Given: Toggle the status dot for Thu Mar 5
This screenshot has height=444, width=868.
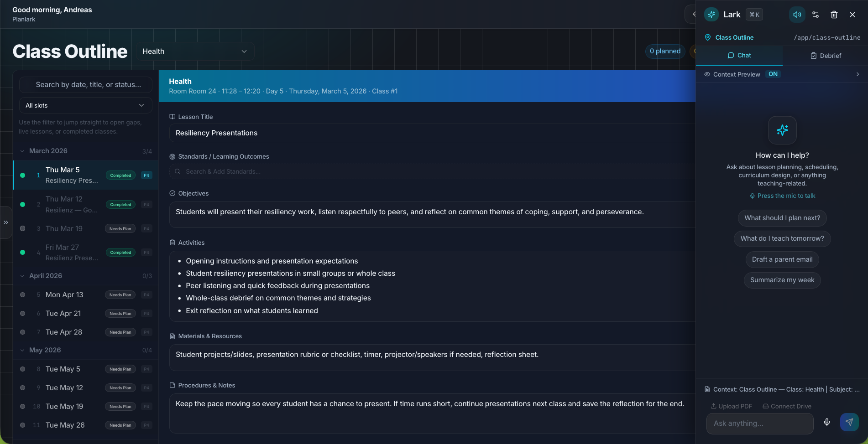Looking at the screenshot, I should (23, 175).
